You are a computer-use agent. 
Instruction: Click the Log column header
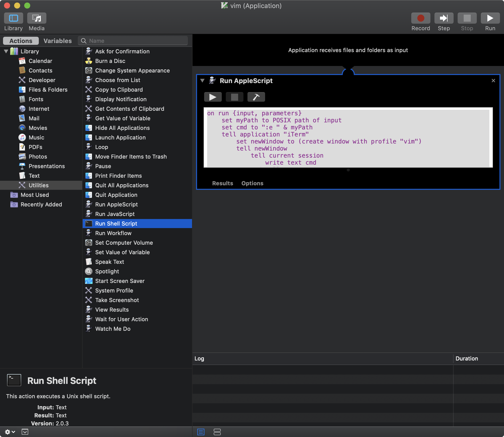[323, 358]
